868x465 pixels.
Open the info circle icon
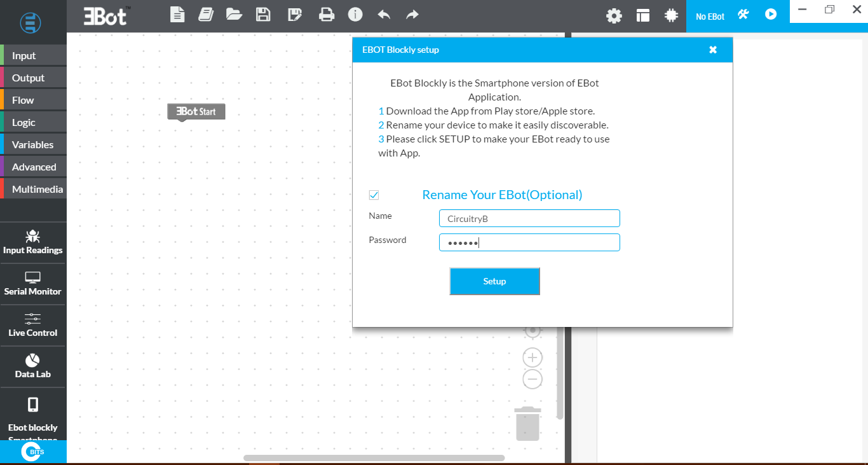[x=355, y=15]
